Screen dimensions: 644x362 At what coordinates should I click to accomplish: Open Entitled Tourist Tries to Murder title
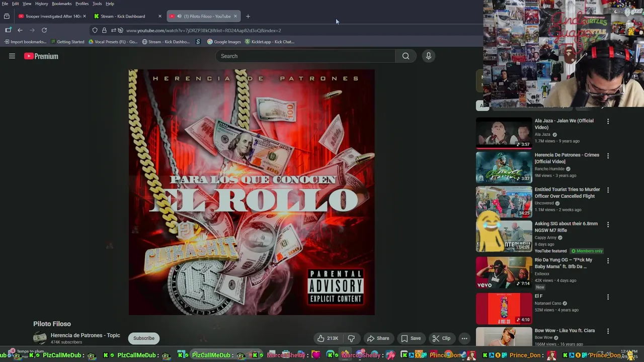point(567,193)
